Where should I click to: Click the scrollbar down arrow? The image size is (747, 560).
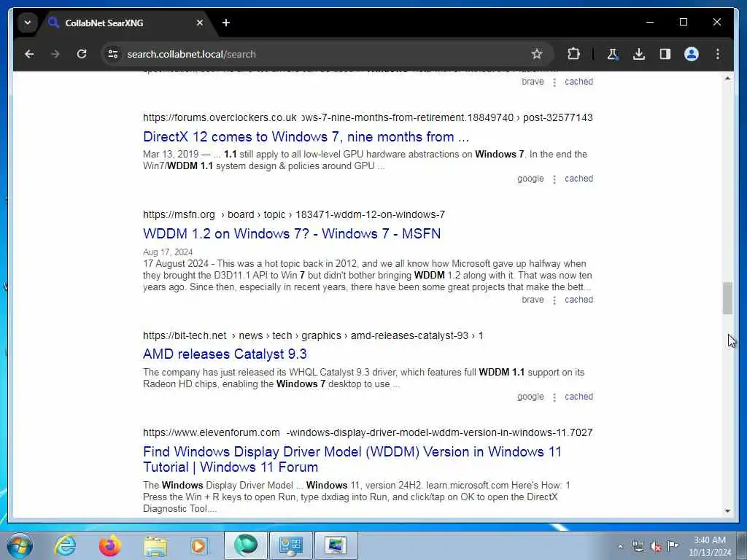tap(727, 511)
